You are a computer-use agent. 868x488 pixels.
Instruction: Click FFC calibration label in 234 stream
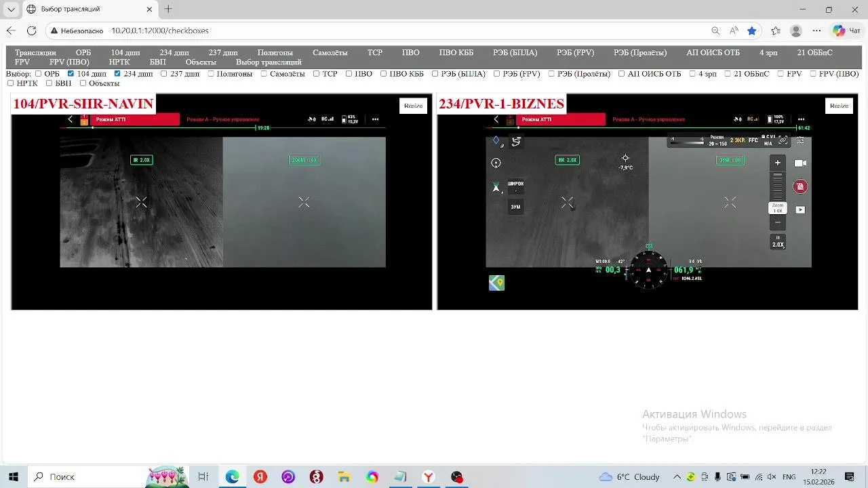click(x=753, y=140)
